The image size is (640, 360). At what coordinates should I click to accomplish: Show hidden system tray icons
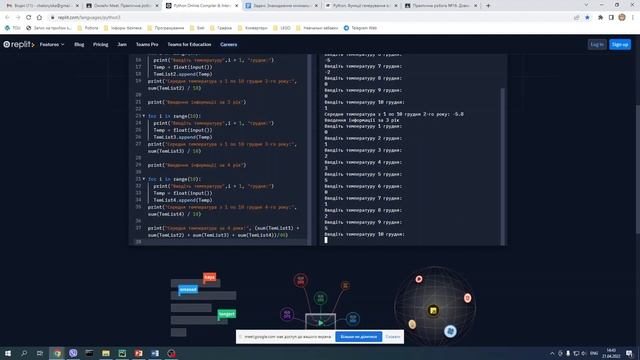(x=552, y=353)
